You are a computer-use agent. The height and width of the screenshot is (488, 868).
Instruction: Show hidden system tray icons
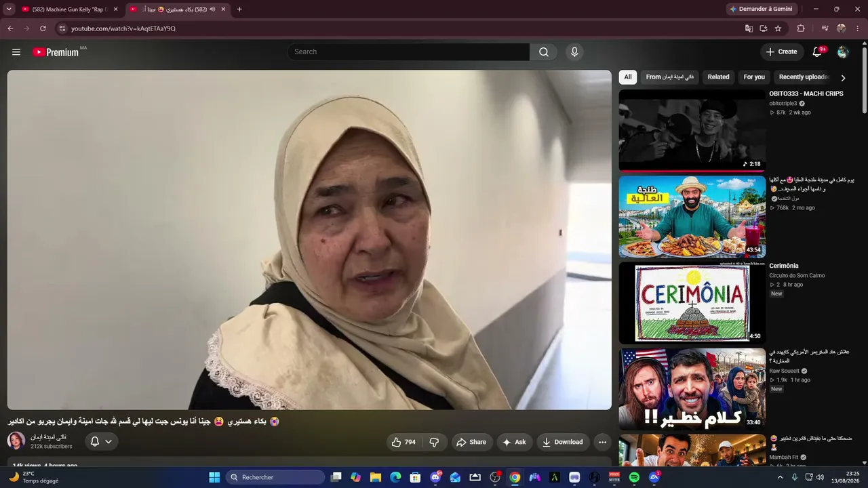click(x=780, y=477)
